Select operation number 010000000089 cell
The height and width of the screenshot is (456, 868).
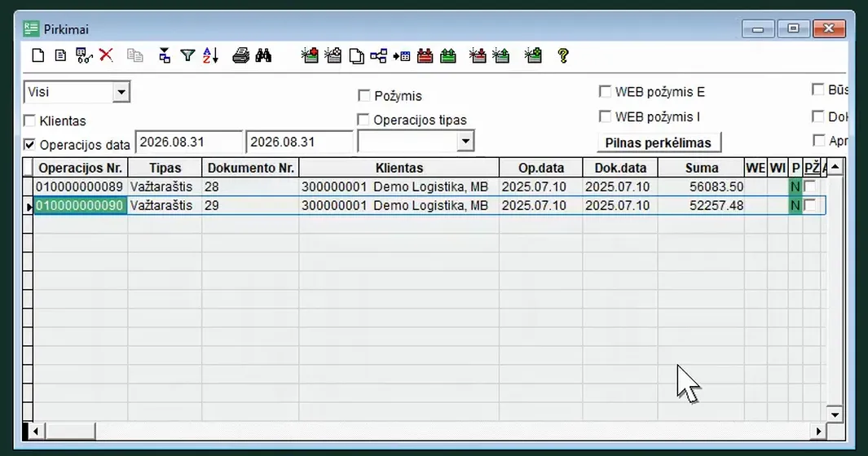click(x=80, y=186)
